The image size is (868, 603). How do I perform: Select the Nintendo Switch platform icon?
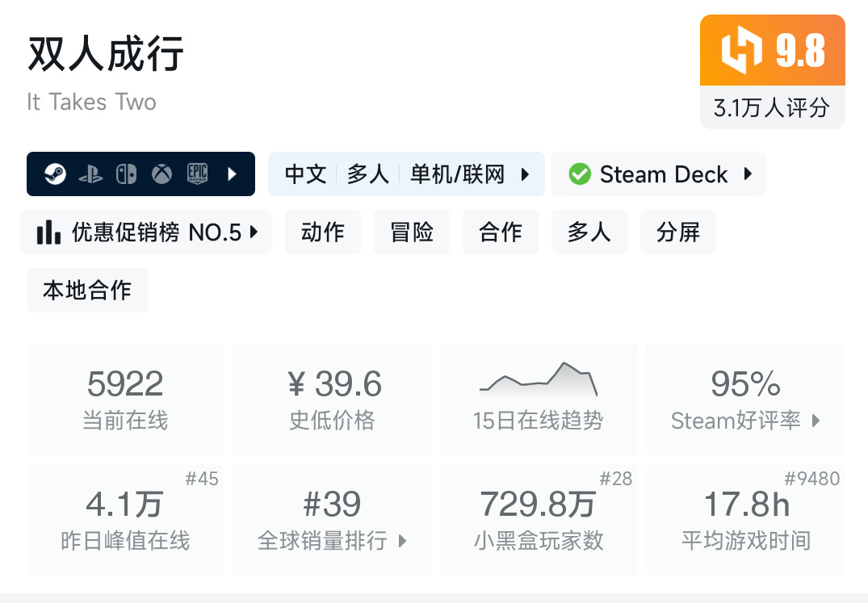tap(128, 174)
